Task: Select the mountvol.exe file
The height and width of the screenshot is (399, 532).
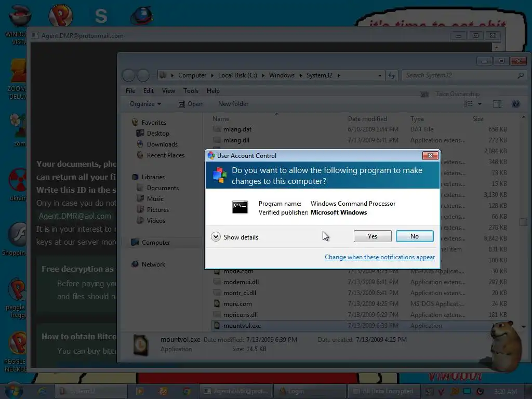Action: pyautogui.click(x=242, y=326)
